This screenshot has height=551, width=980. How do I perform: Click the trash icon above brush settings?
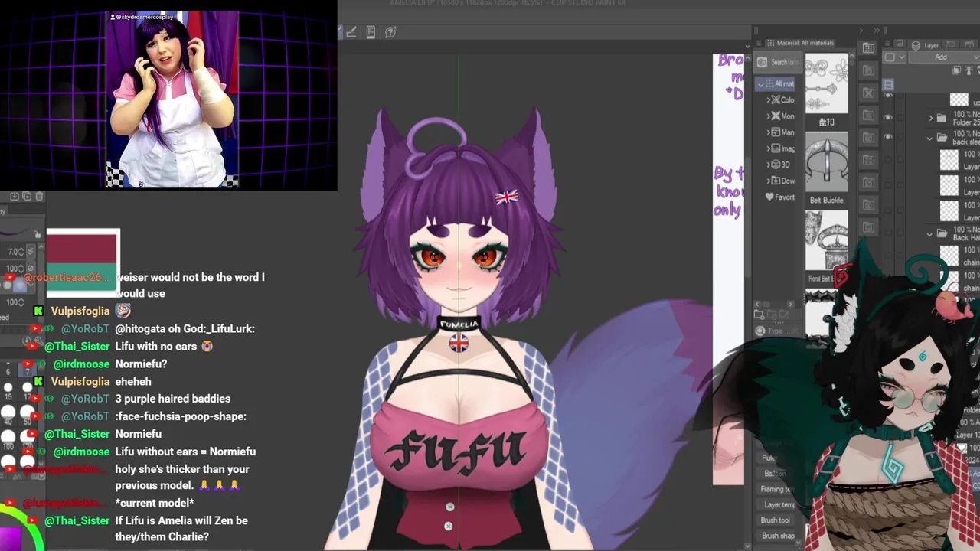[x=39, y=197]
